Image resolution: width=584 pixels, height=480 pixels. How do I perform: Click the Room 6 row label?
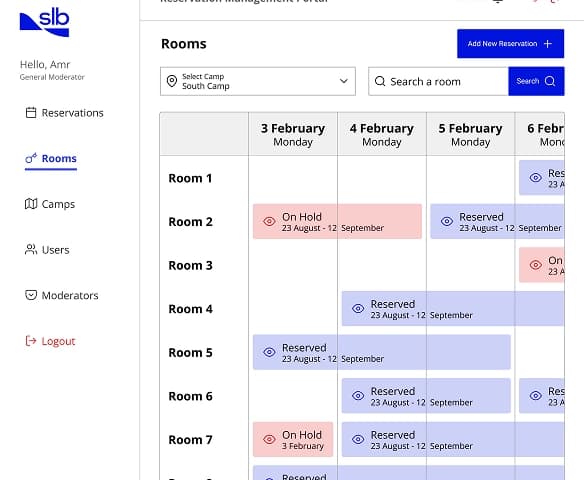pos(190,396)
